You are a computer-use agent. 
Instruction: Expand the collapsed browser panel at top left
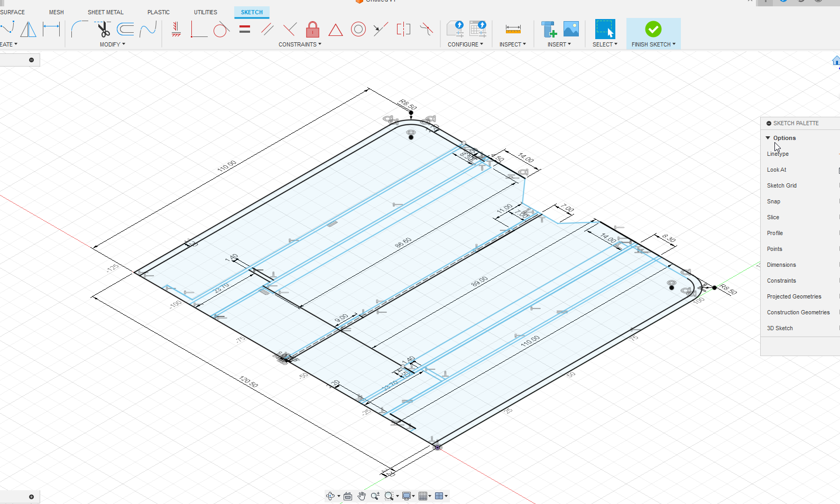(31, 60)
